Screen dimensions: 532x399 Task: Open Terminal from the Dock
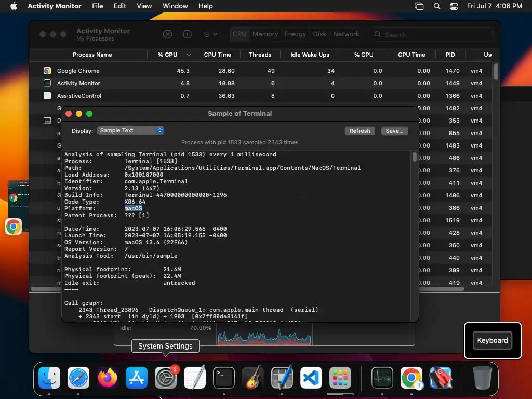point(223,377)
